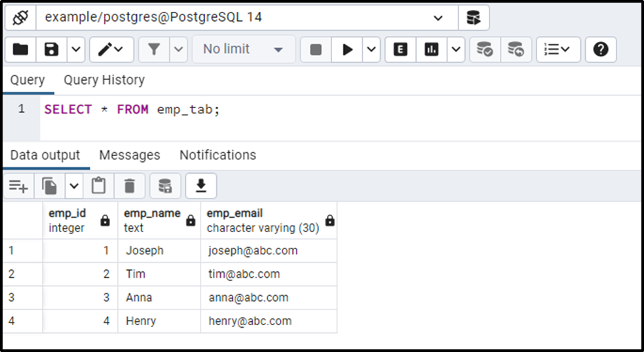Click the henry@abc.com cell

pos(269,321)
